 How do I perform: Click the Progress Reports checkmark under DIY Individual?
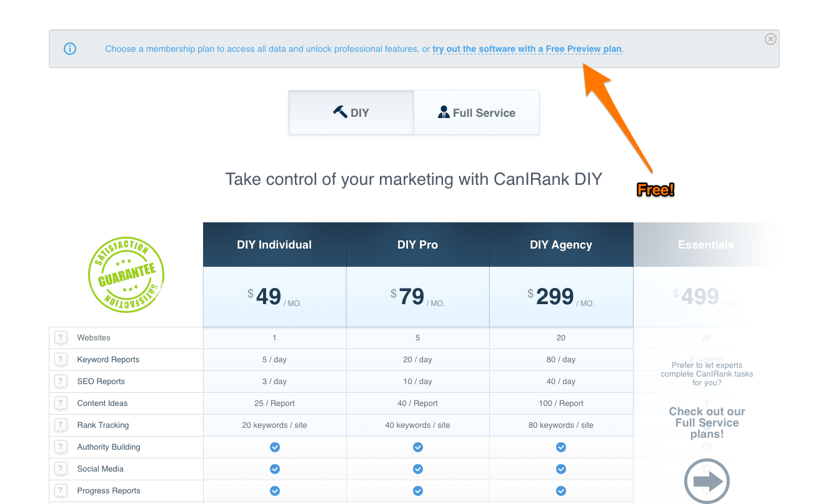(x=275, y=491)
